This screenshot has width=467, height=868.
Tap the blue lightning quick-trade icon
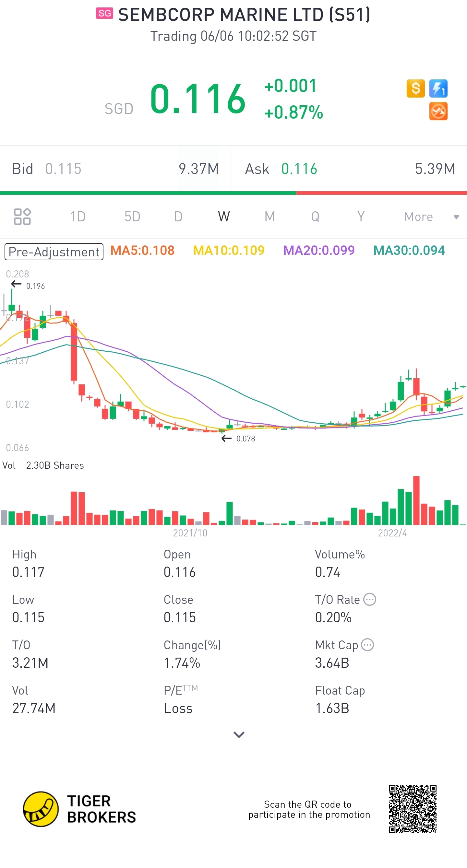pyautogui.click(x=438, y=88)
